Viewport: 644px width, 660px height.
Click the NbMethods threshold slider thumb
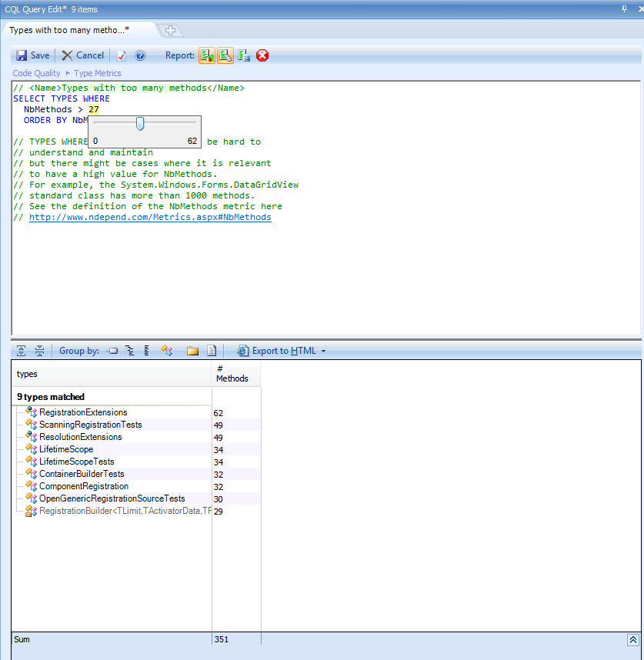(140, 124)
